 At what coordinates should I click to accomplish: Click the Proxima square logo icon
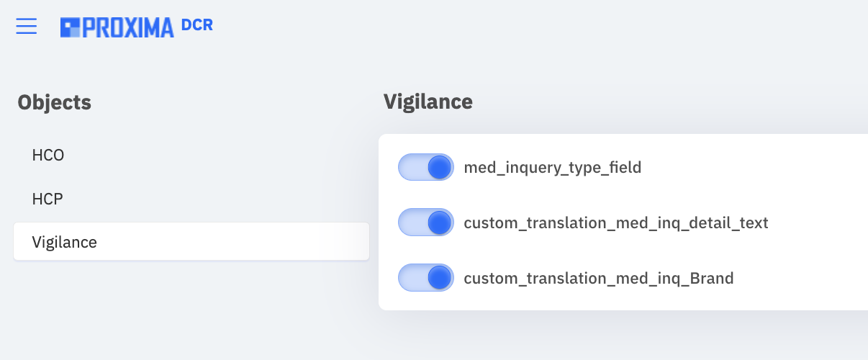[x=70, y=27]
